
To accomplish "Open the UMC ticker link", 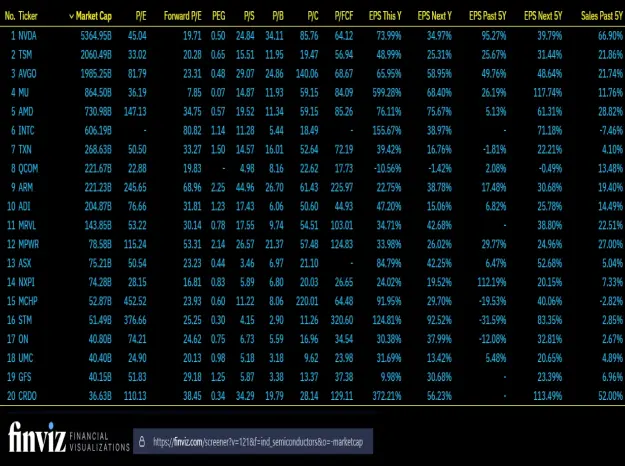I will [x=26, y=358].
